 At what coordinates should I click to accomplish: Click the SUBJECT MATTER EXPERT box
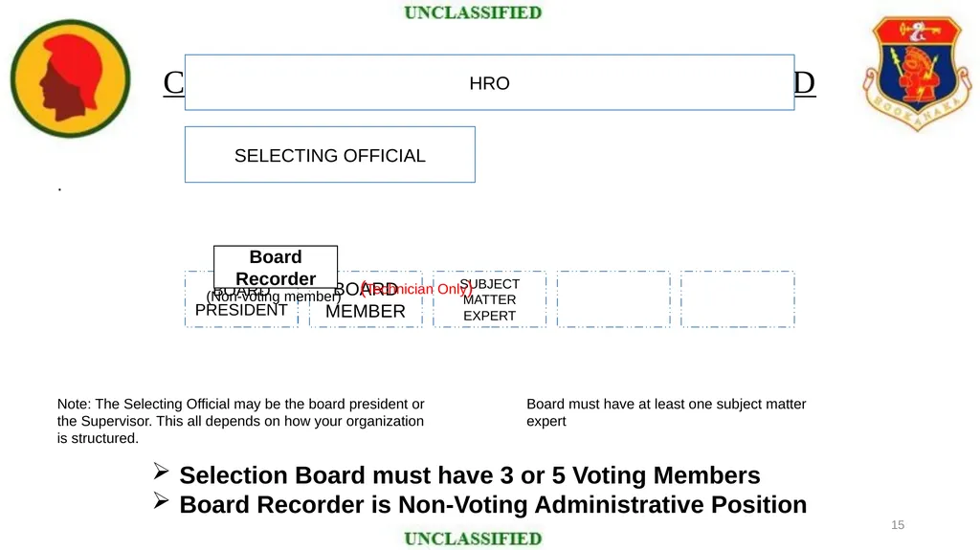point(489,299)
